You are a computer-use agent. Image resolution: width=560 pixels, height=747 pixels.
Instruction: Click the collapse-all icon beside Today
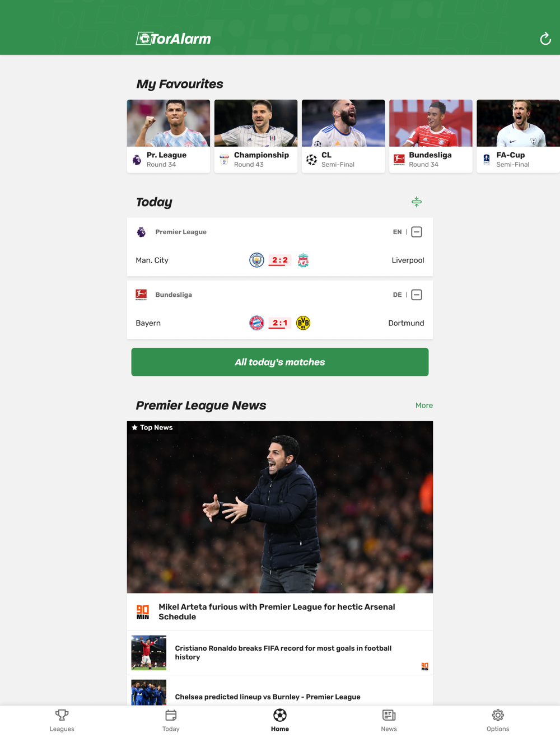(x=416, y=202)
